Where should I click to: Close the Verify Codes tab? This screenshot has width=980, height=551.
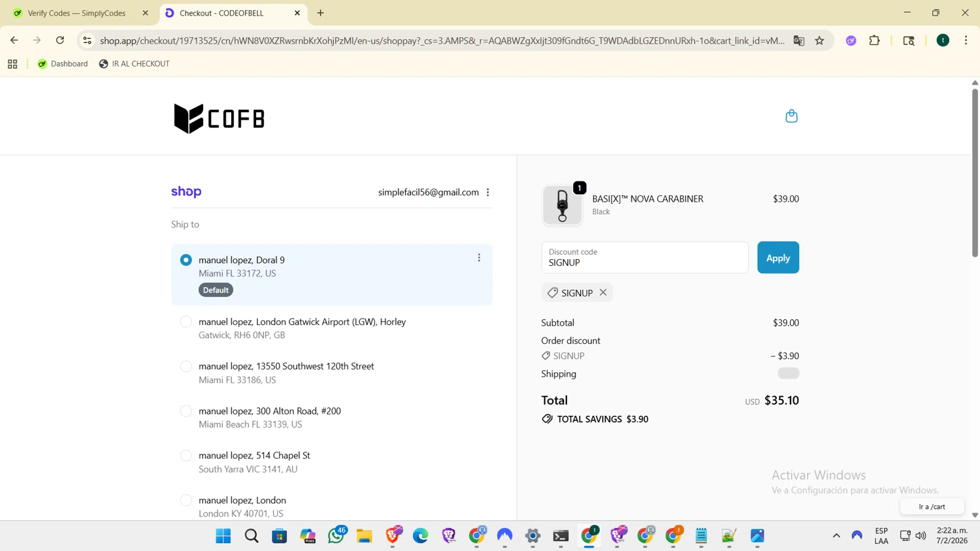coord(146,13)
